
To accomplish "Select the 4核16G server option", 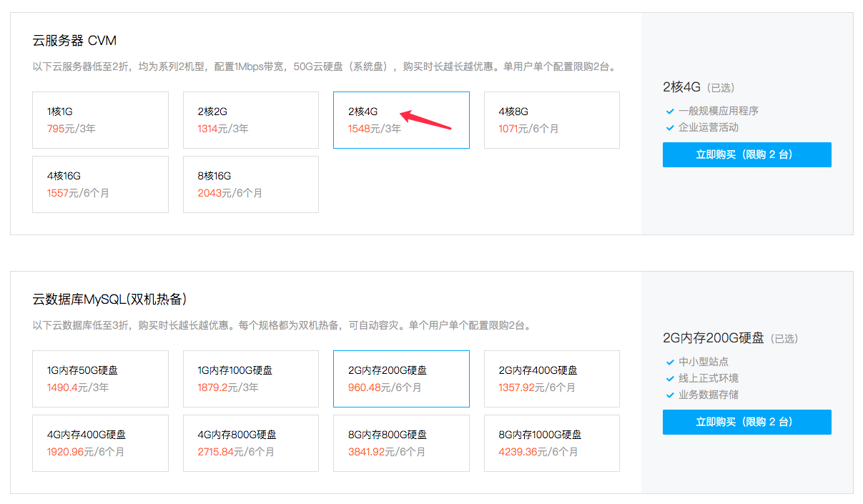I will [100, 184].
